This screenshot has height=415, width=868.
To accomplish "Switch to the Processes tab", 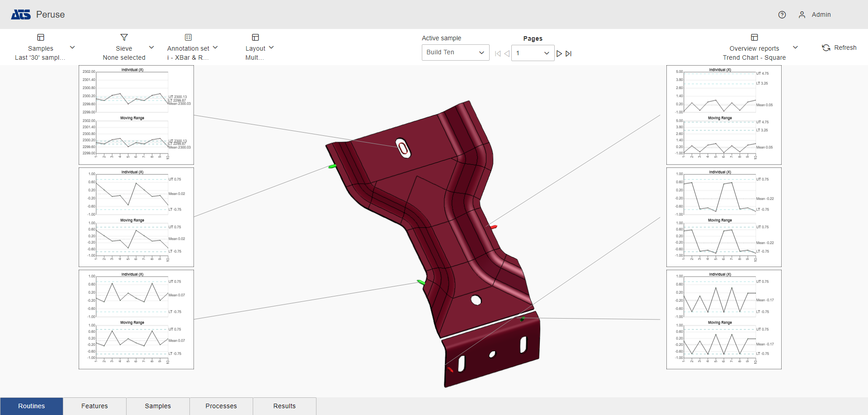I will click(x=221, y=406).
